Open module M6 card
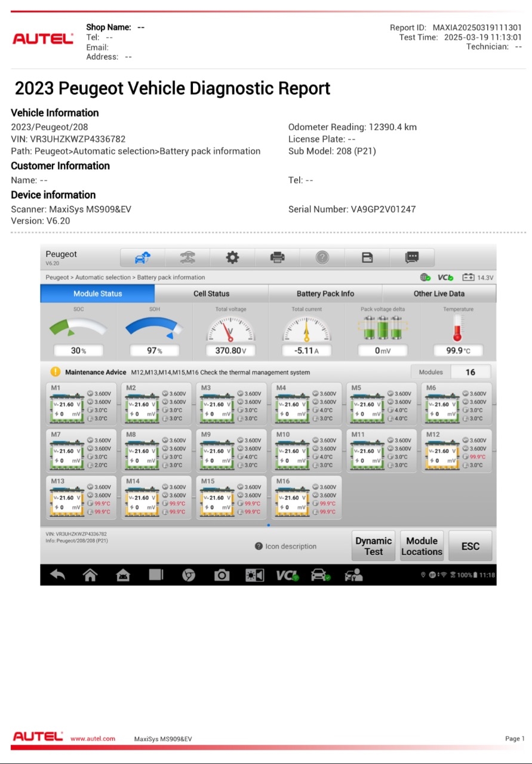The image size is (532, 764). [457, 403]
